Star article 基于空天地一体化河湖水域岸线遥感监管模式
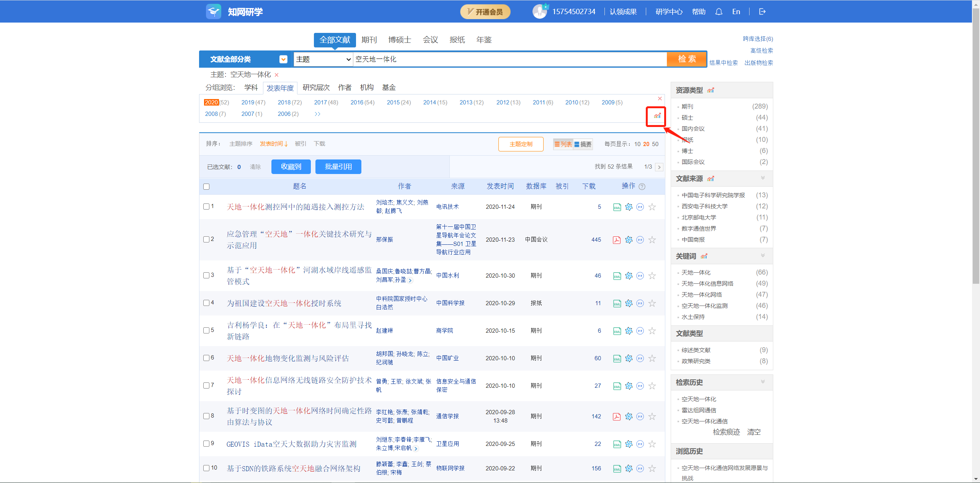 [x=652, y=275]
